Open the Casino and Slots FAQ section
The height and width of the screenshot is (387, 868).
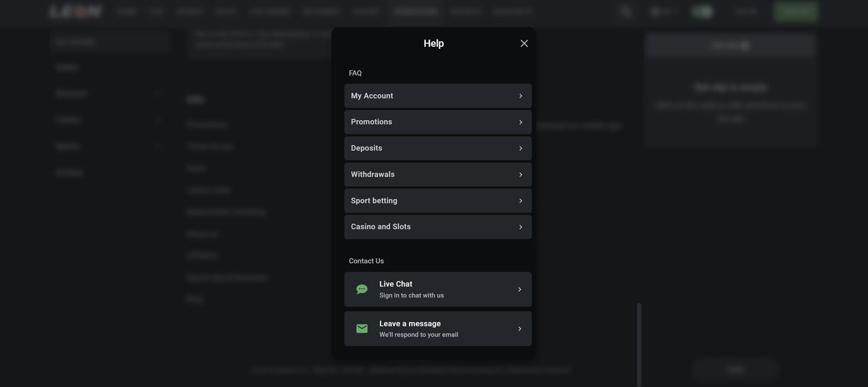438,227
